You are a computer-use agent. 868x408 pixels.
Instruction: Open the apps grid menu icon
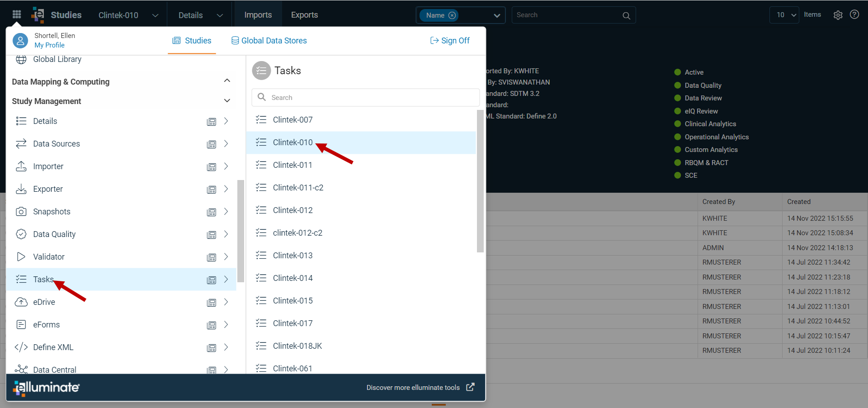[x=17, y=14]
